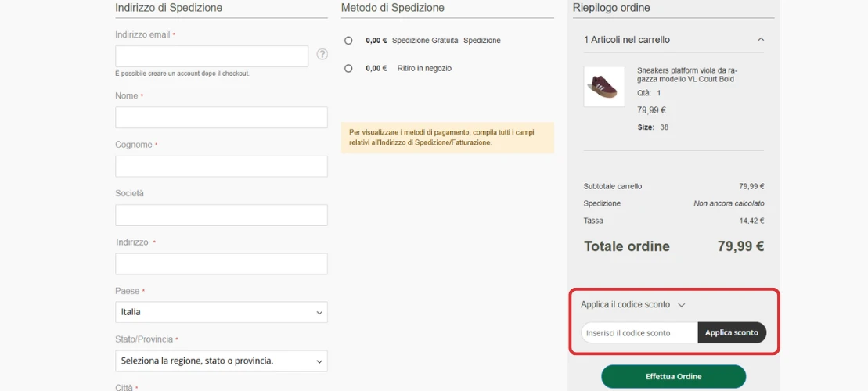The image size is (868, 391).
Task: Click the email help question mark icon
Action: [x=322, y=55]
